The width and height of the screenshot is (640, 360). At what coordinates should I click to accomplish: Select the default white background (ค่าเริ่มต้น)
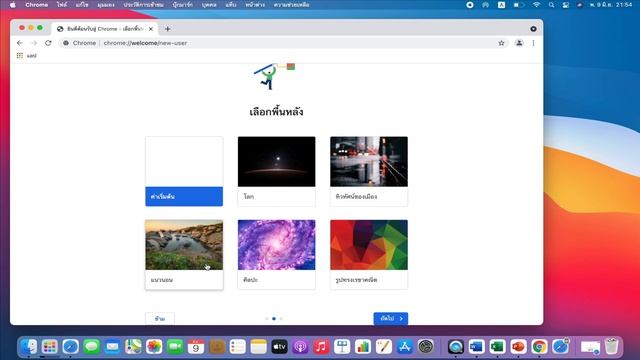click(184, 171)
